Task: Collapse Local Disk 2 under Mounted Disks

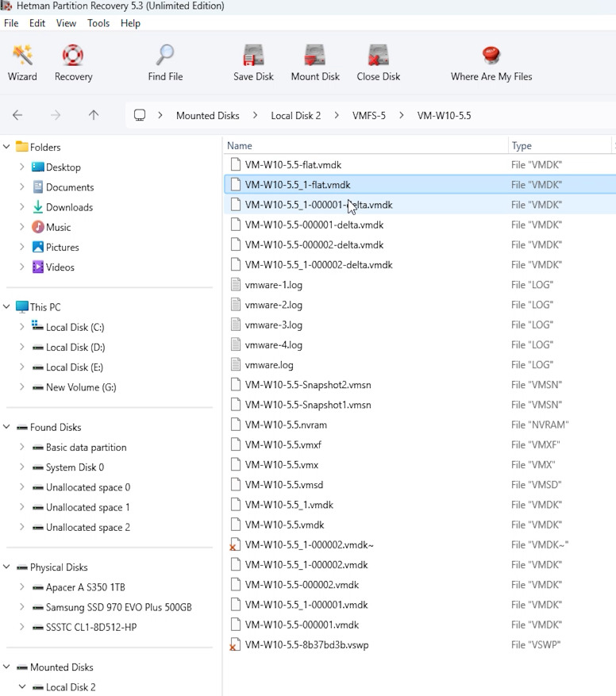Action: point(21,686)
